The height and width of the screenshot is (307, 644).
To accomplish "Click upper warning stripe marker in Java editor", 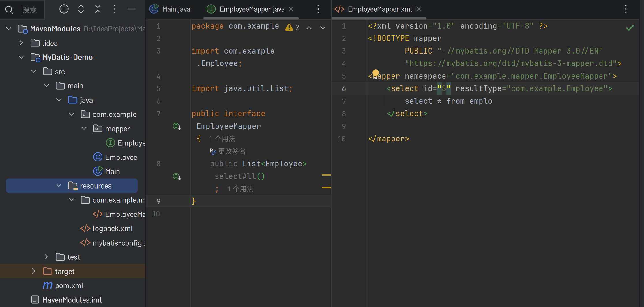I will (x=326, y=175).
